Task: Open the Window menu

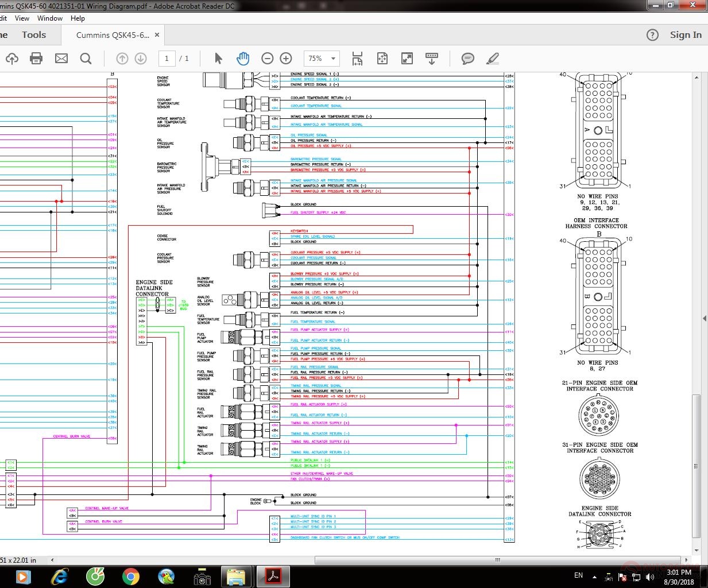Action: tap(50, 18)
